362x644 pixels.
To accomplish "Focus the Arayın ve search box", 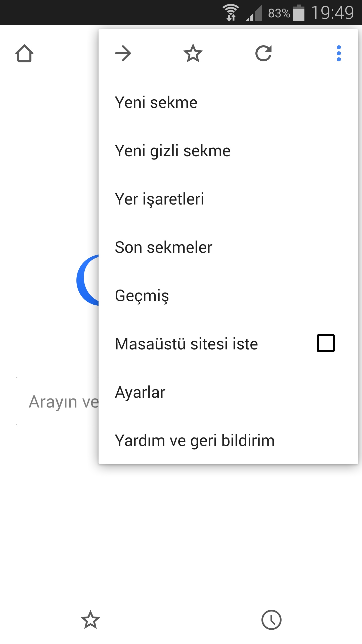I will tap(57, 401).
